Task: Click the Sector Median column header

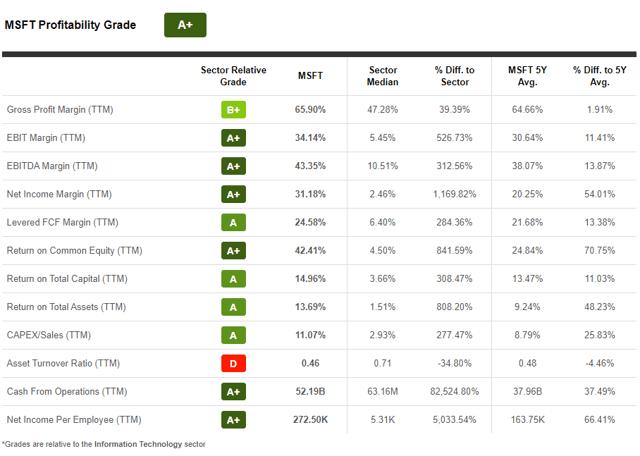Action: click(383, 76)
